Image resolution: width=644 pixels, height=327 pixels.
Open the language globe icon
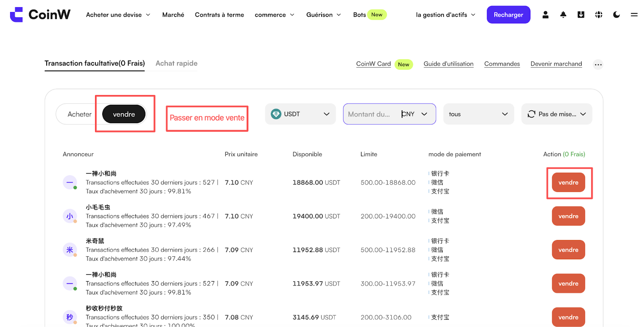599,14
